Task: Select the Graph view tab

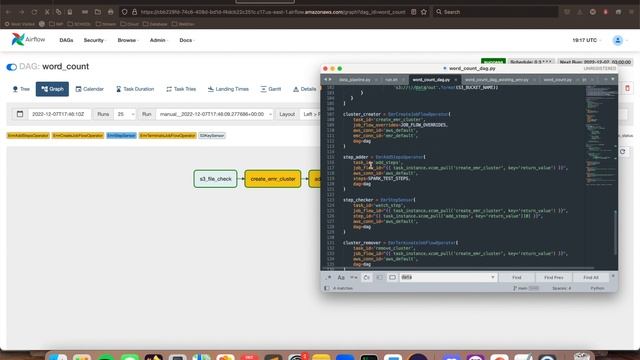Action: click(x=52, y=89)
